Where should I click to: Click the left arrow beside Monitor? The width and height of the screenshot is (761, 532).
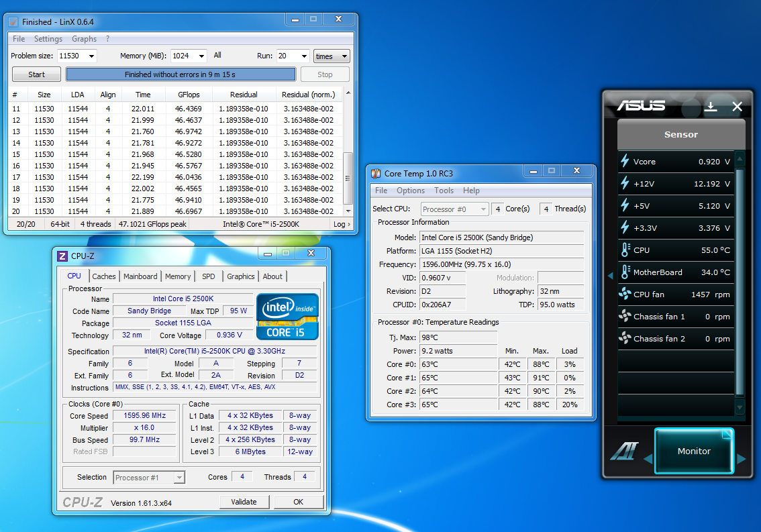coord(648,459)
